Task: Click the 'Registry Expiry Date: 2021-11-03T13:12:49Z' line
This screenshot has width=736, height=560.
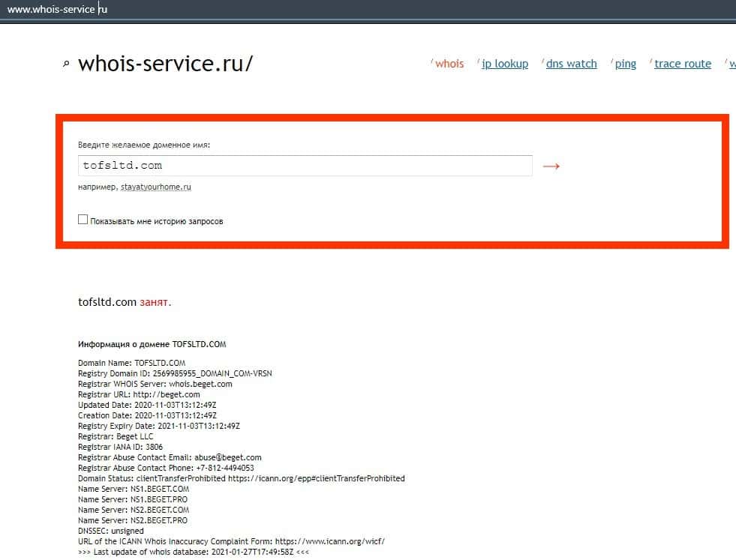Action: tap(158, 426)
